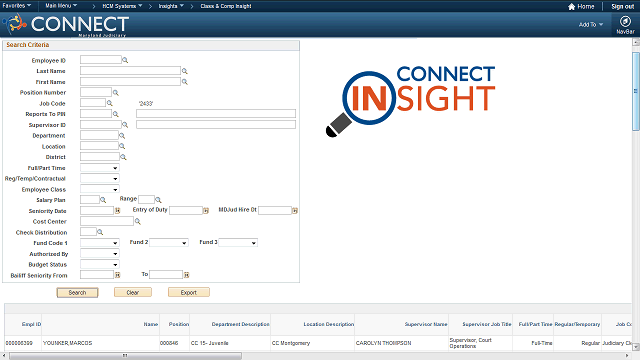Focus the Cost Center input field
This screenshot has width=640, height=360.
point(107,221)
